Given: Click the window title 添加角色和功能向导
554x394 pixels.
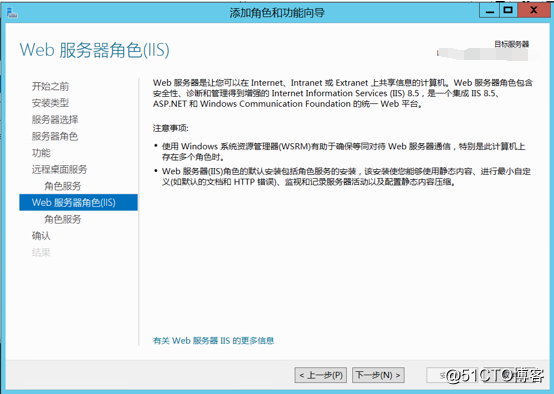Looking at the screenshot, I should pos(277,13).
